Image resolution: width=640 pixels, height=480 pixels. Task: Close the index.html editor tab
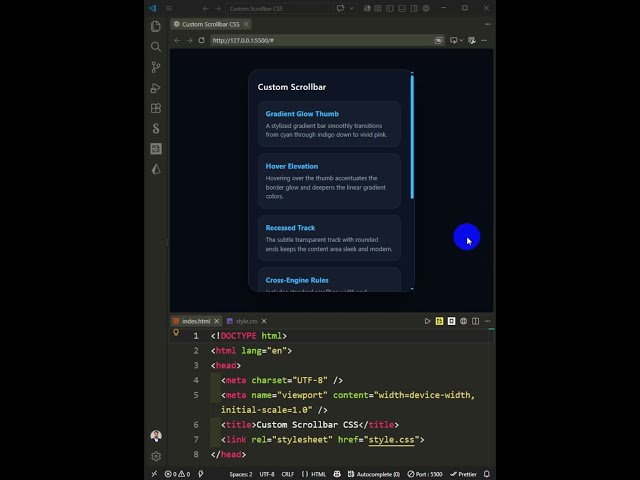[x=217, y=321]
